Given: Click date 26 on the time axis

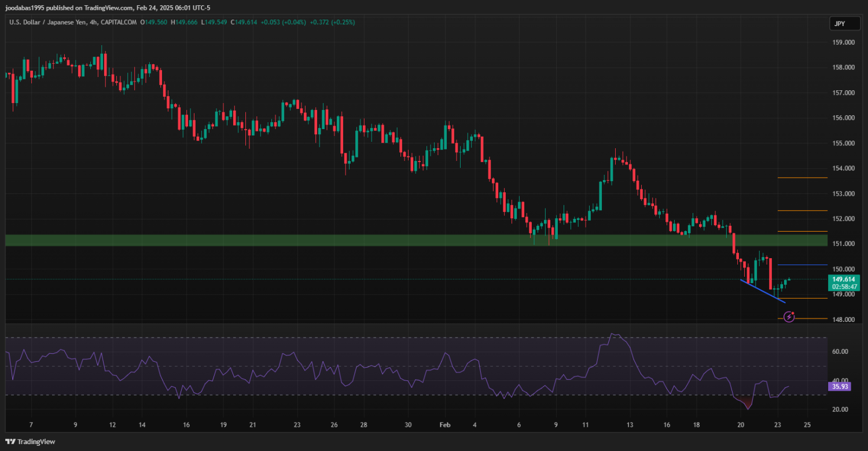Looking at the screenshot, I should (334, 425).
